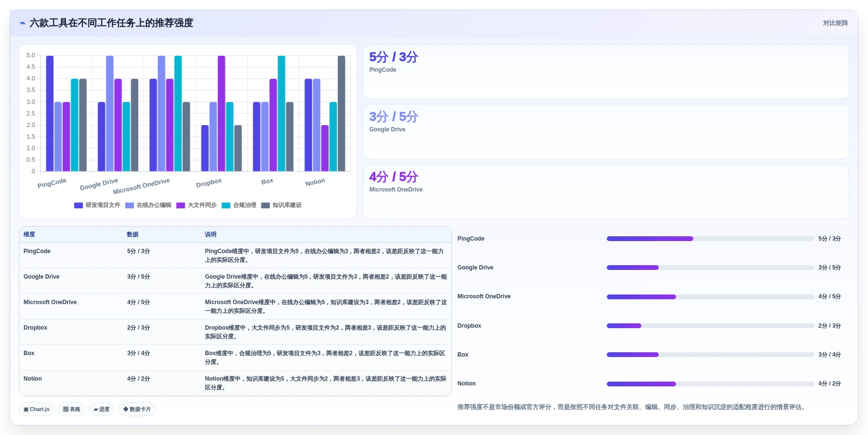Image resolution: width=868 pixels, height=435 pixels.
Task: Click the Dropbox progress bar
Action: tap(710, 326)
